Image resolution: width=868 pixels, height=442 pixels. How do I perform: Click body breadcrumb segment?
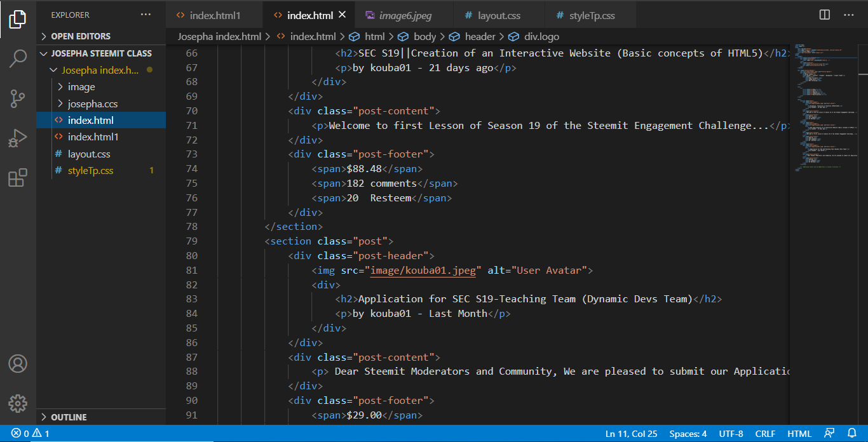tap(418, 37)
